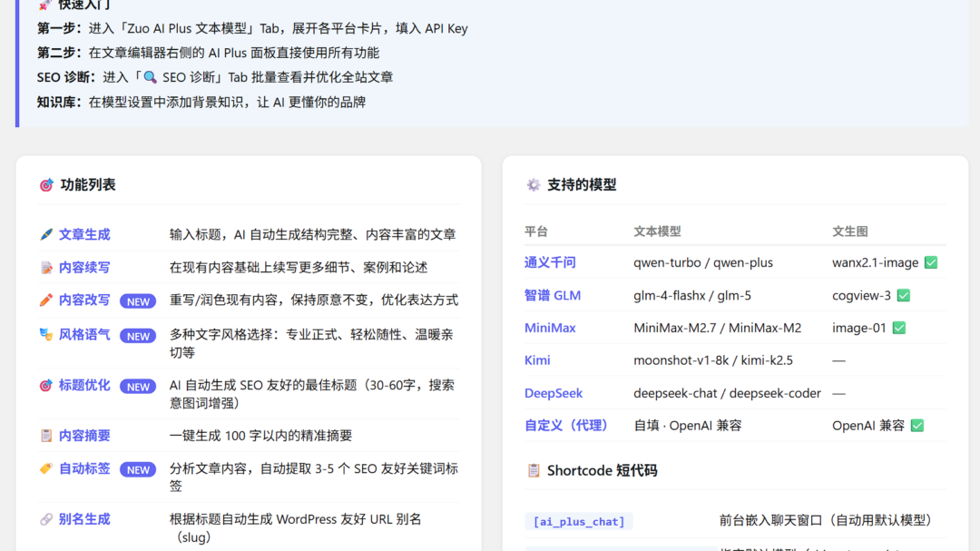Click the 支持的模型 heading

pos(582,185)
